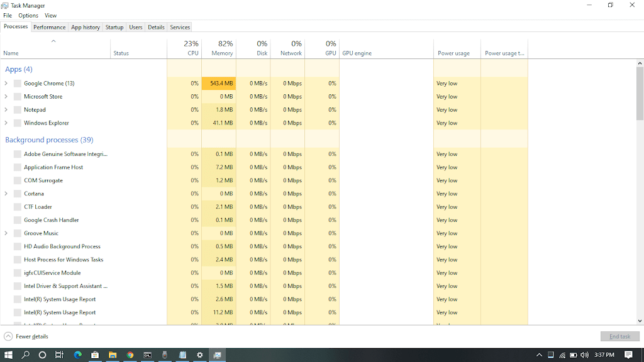This screenshot has height=362, width=644.
Task: Open the notification center icon
Action: click(628, 355)
